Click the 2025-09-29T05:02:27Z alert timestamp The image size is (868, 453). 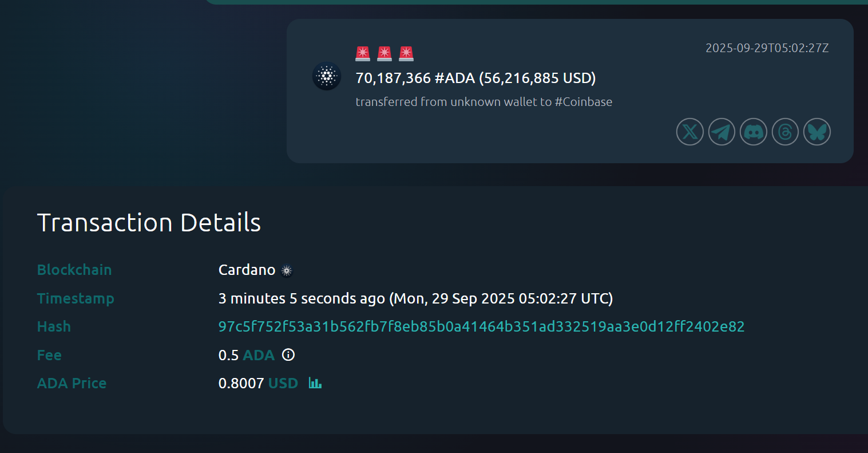click(x=767, y=48)
